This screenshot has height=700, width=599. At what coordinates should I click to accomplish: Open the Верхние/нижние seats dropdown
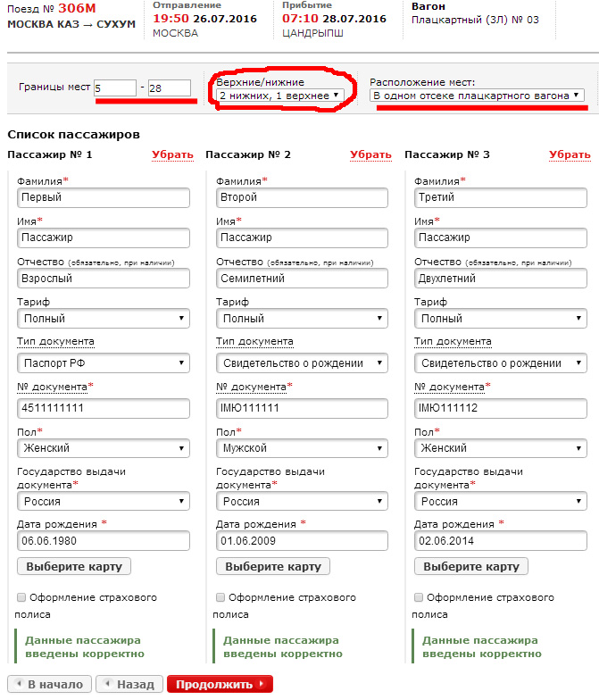click(279, 95)
